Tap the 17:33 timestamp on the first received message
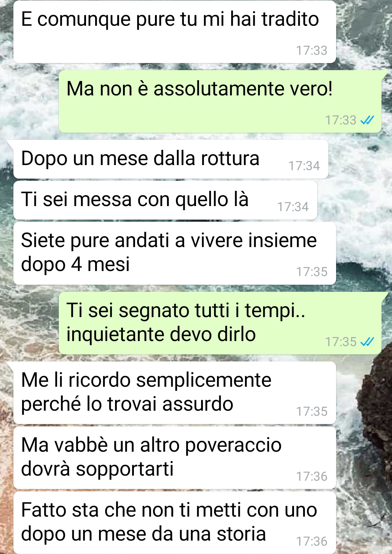392x554 pixels. (x=311, y=50)
